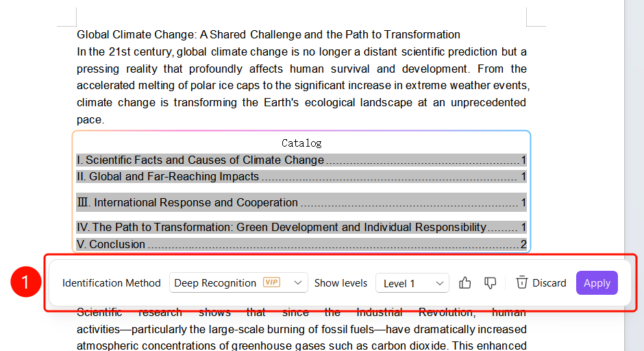644x351 pixels.
Task: Click in the paragraph starting 'In the 21st century'
Action: click(301, 86)
